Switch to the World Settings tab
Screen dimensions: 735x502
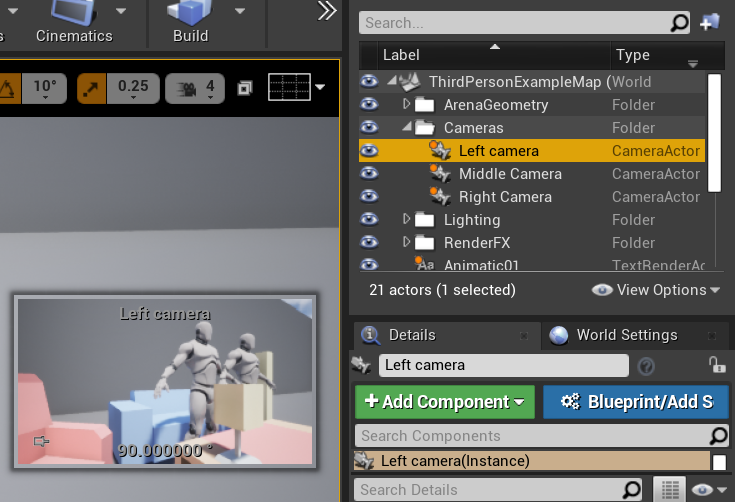tap(626, 335)
